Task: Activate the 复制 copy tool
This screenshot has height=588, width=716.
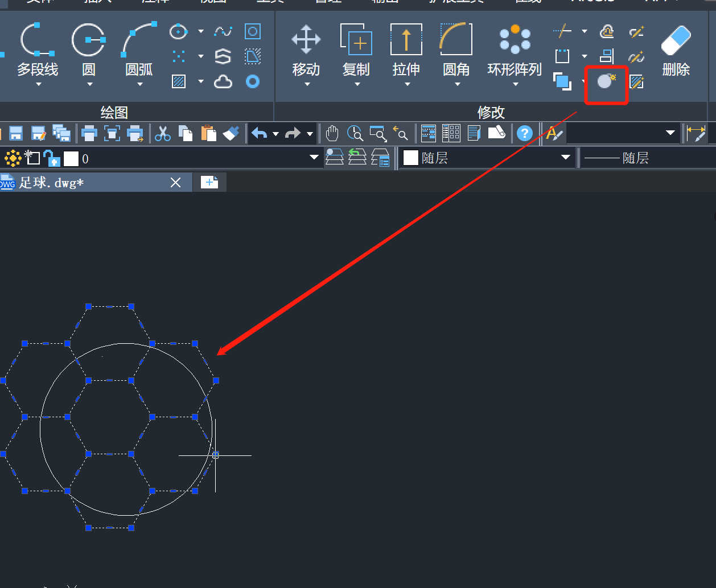Action: tap(356, 50)
